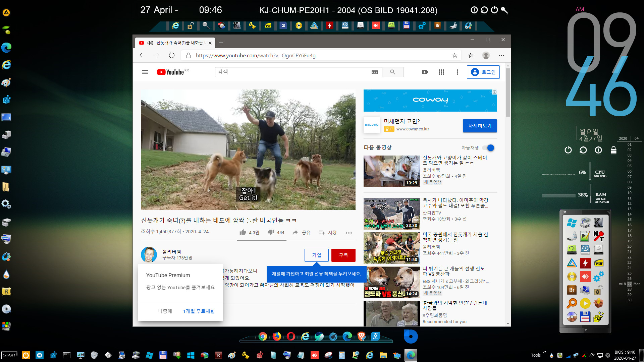Open the magnifier tool in top dock
Screen dimensions: 644x362
click(206, 25)
